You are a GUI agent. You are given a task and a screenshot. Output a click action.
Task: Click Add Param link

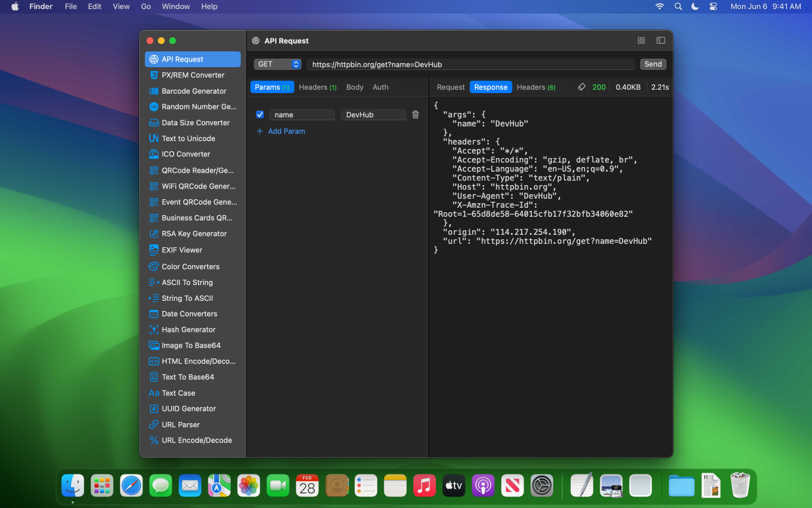[280, 131]
